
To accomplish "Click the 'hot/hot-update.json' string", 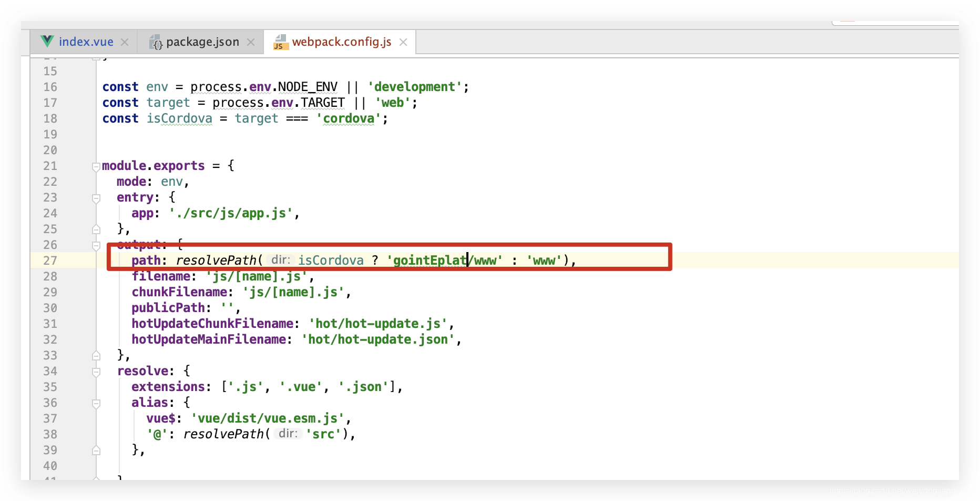I will (377, 339).
